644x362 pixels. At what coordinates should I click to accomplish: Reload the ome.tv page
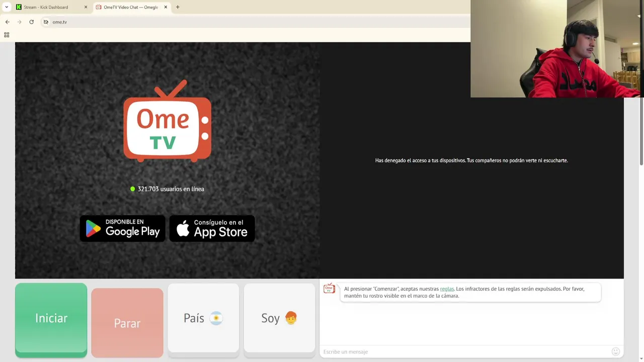[31, 22]
